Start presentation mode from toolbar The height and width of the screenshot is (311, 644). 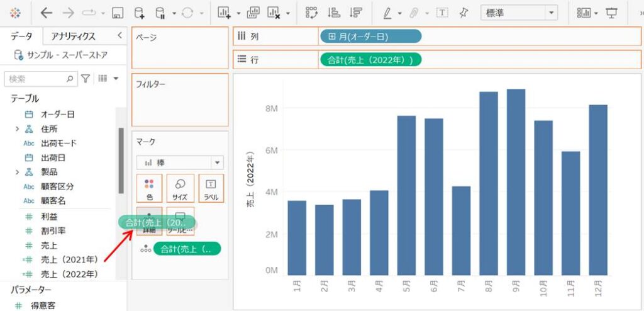612,13
